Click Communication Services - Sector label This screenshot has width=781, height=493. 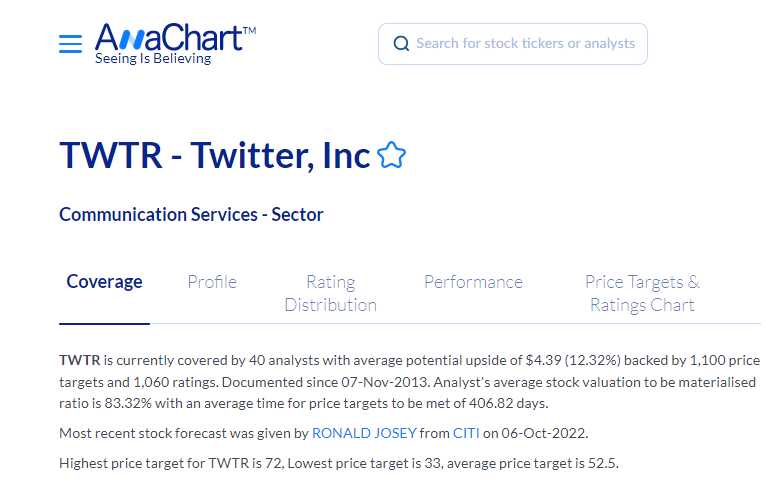pyautogui.click(x=191, y=214)
